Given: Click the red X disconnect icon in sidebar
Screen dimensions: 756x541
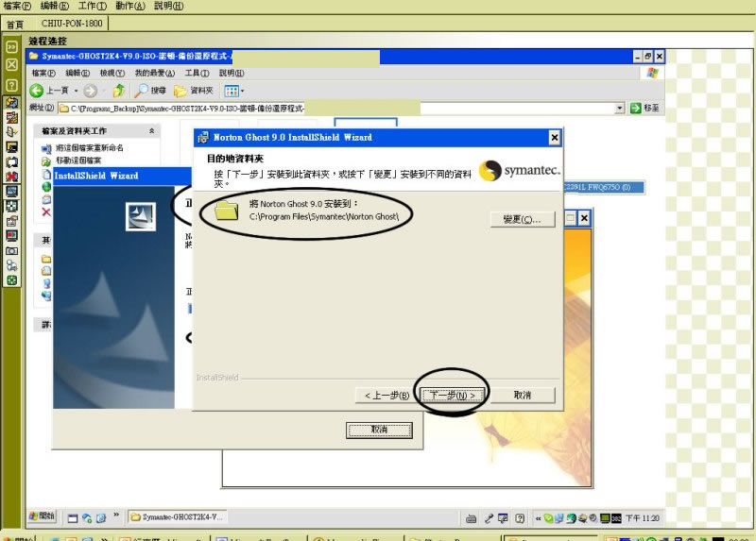Looking at the screenshot, I should click(x=11, y=177).
